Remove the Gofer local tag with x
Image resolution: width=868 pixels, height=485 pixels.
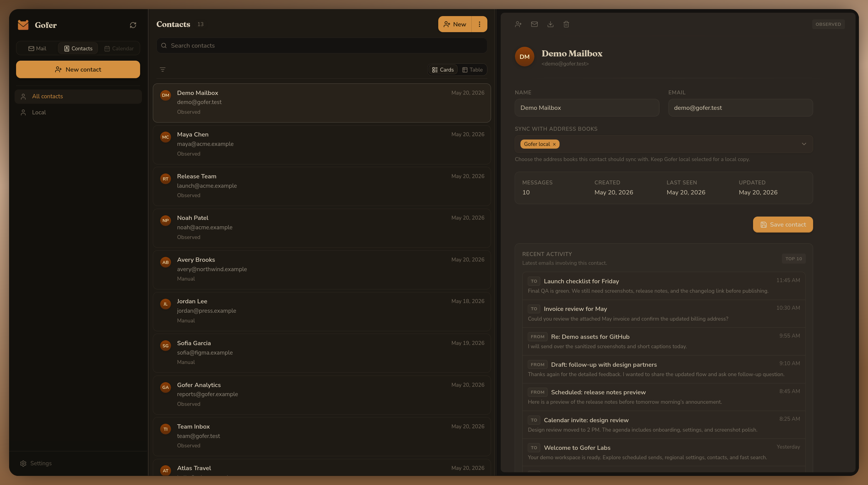click(x=554, y=144)
